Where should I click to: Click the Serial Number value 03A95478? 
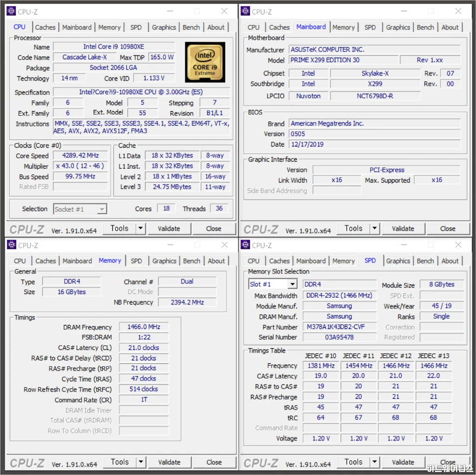[340, 337]
